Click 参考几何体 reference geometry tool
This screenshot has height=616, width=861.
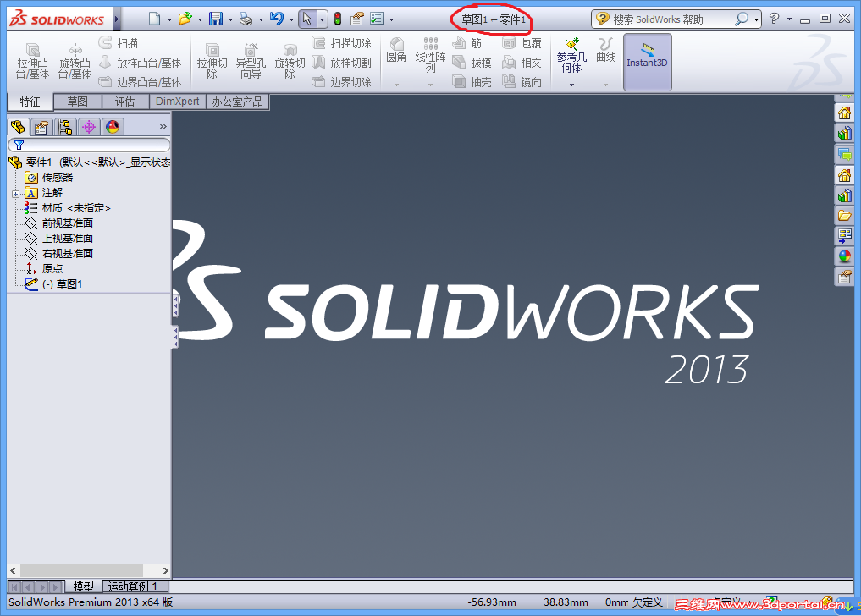571,55
